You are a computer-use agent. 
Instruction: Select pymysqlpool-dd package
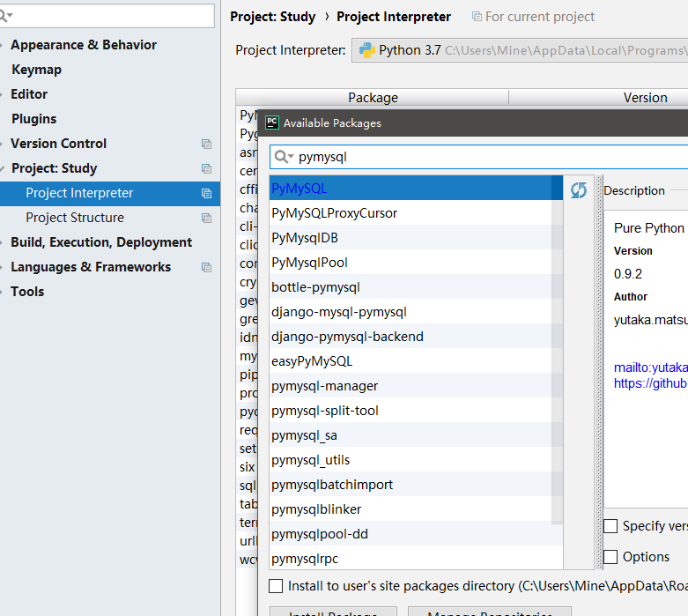(416, 534)
